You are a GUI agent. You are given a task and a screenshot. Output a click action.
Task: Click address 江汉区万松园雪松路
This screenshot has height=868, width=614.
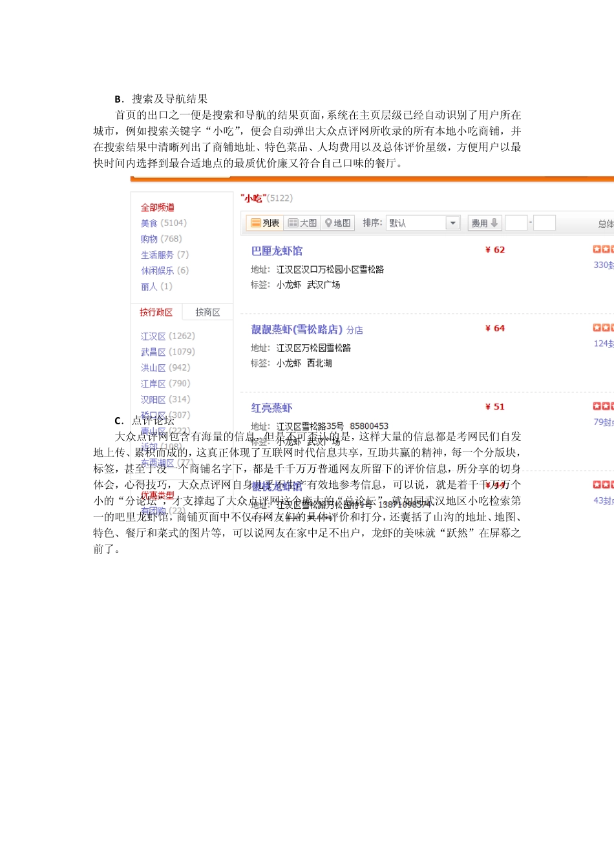(313, 347)
